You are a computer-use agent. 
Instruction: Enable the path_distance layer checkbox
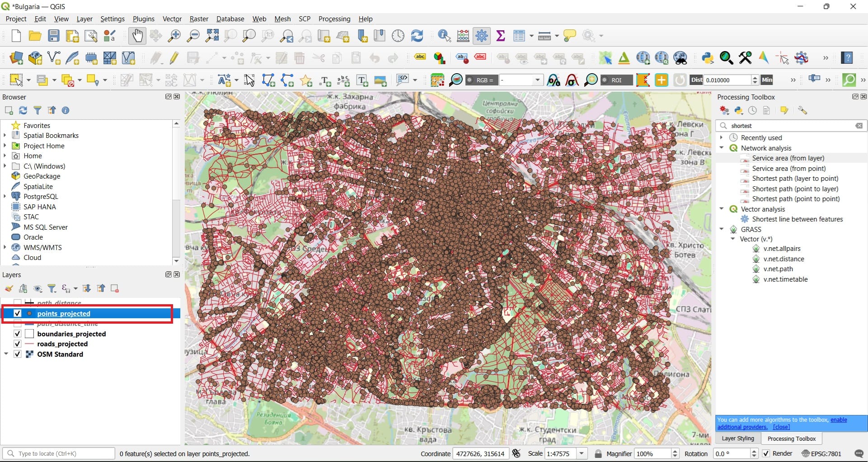[x=18, y=302]
